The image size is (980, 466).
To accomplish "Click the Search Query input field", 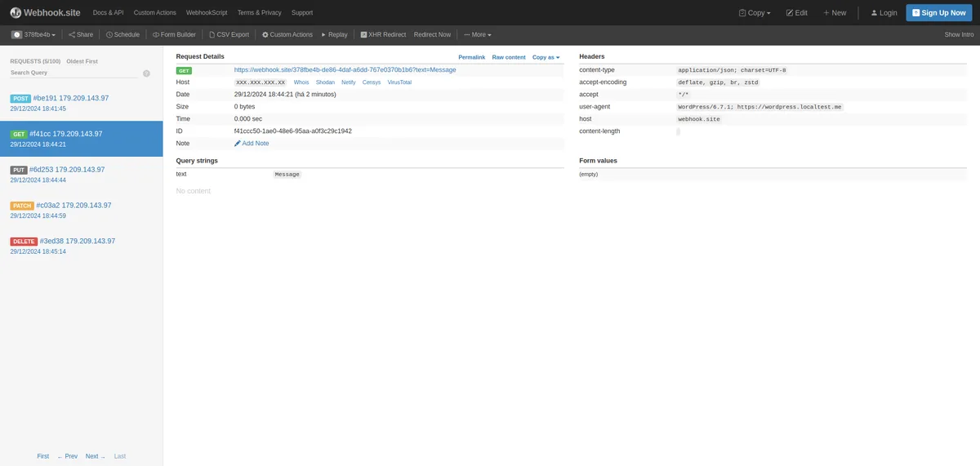I will 74,73.
